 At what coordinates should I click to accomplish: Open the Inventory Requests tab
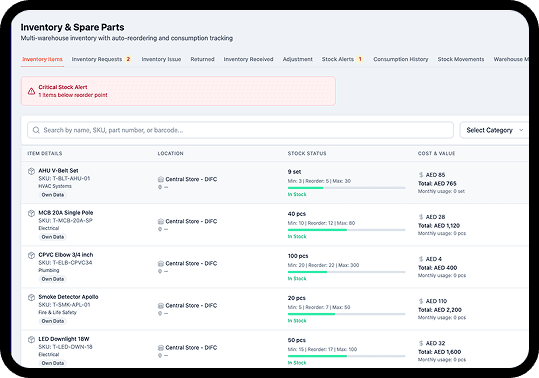point(101,59)
